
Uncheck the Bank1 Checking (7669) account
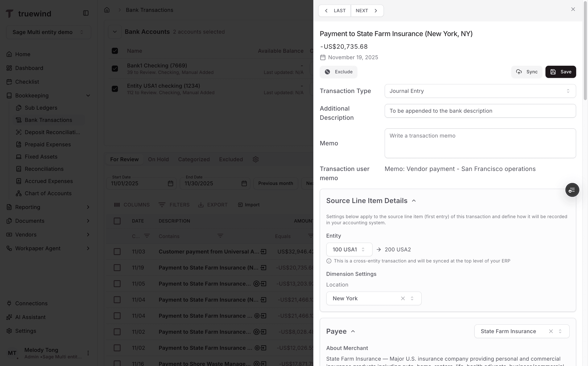[x=115, y=69]
